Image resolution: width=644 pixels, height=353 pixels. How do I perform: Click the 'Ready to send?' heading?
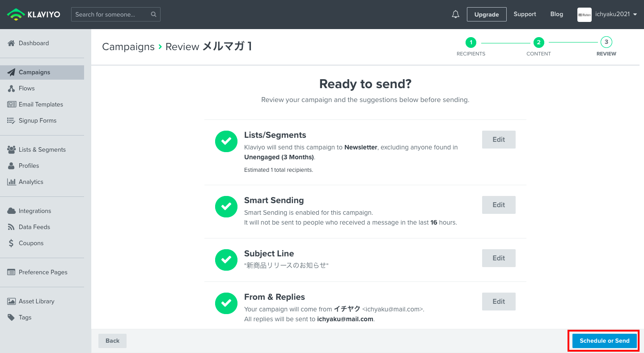pyautogui.click(x=365, y=84)
